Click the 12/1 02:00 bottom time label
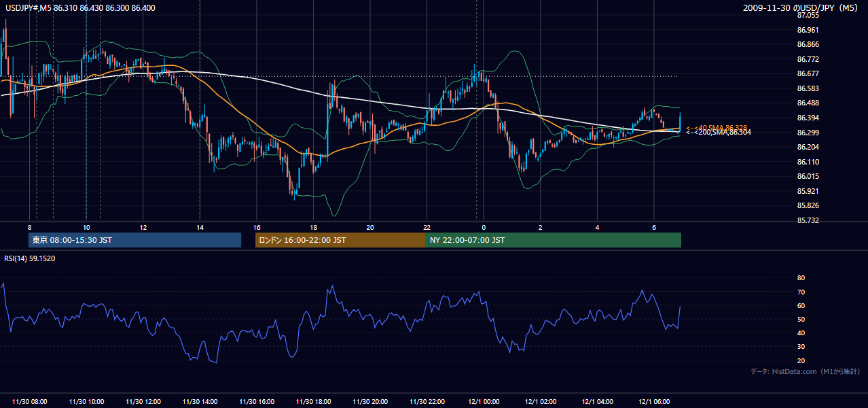The image size is (868, 408). click(540, 402)
